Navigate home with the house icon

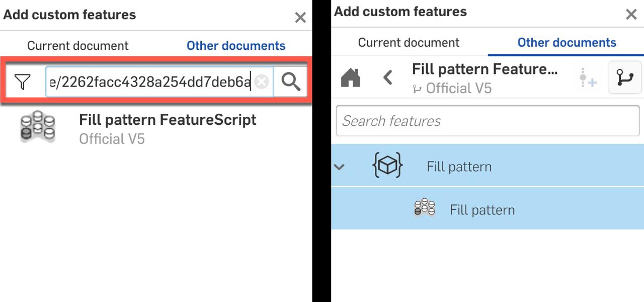(x=351, y=78)
